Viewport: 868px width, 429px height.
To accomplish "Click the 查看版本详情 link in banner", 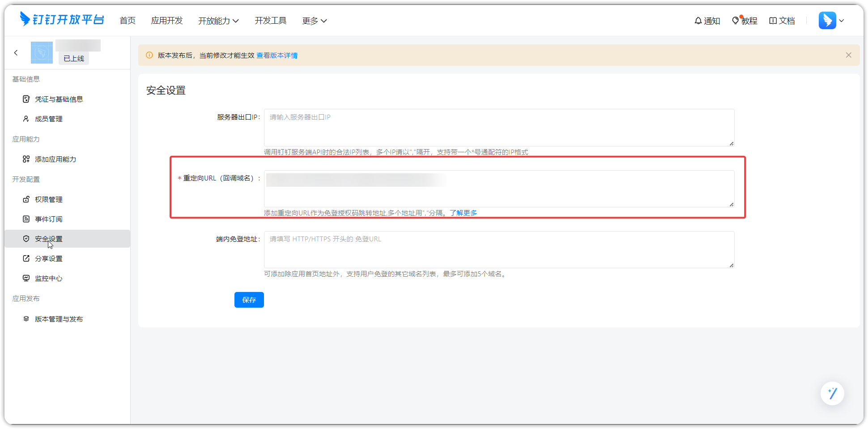I will (x=277, y=55).
